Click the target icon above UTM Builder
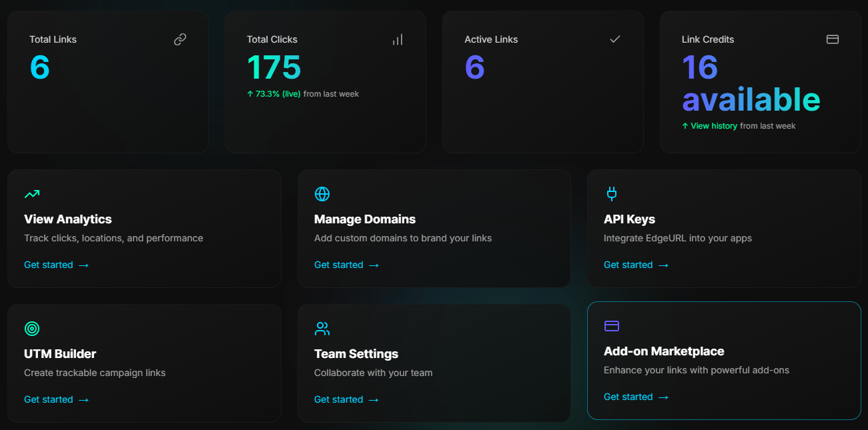 point(32,328)
